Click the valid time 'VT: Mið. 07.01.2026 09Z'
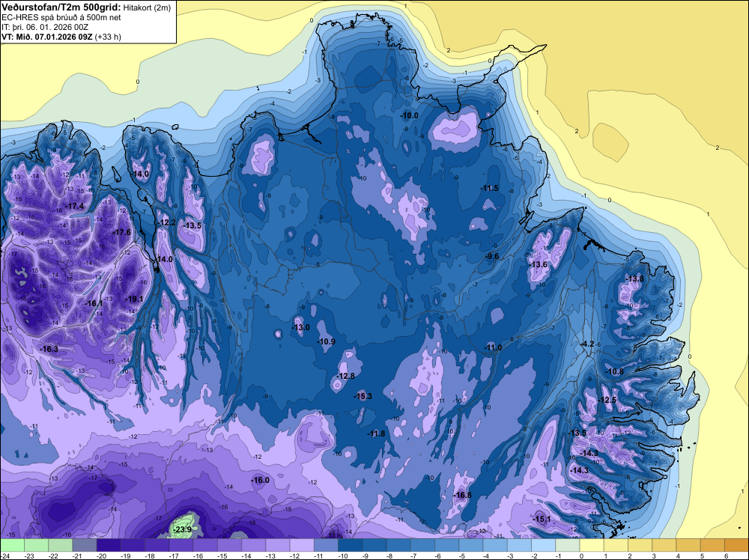749x560 pixels. (47, 37)
